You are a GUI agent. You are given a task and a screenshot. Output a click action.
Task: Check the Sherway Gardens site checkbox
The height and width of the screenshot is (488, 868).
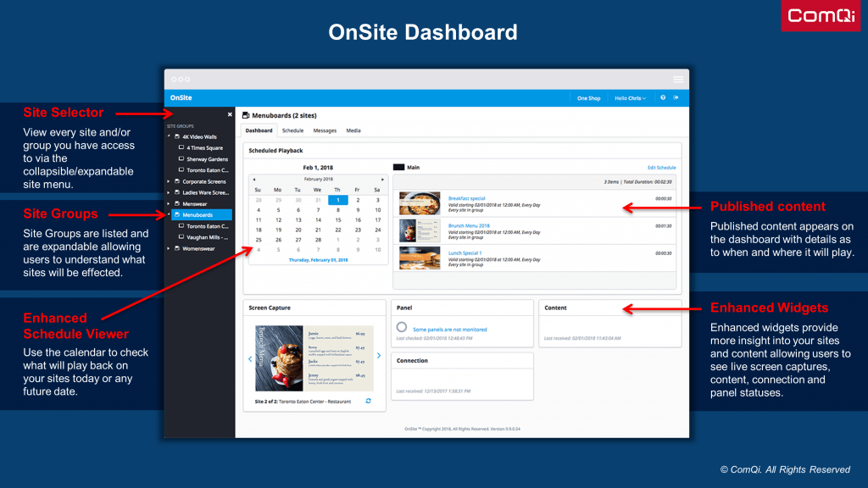tap(181, 159)
